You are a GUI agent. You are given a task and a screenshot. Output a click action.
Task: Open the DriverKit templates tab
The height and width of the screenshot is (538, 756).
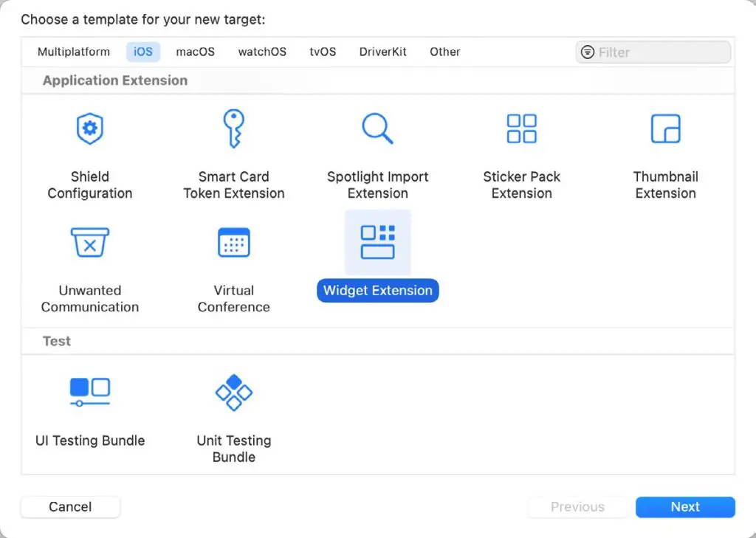click(x=382, y=52)
